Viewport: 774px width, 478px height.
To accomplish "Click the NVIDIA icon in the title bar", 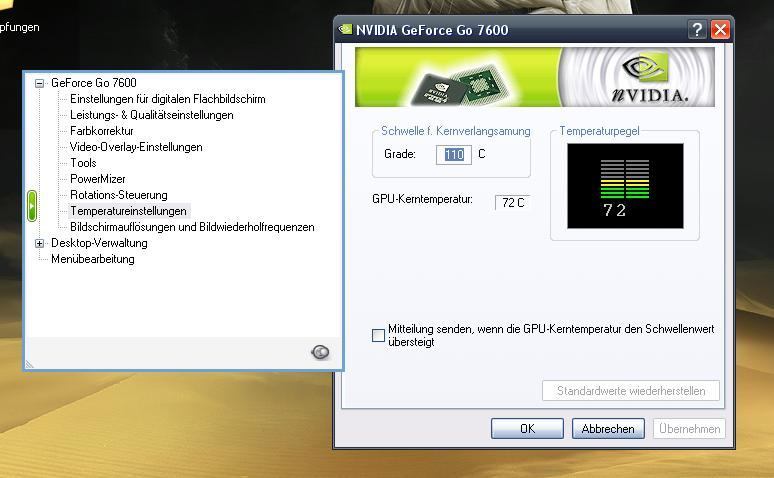I will pos(345,30).
